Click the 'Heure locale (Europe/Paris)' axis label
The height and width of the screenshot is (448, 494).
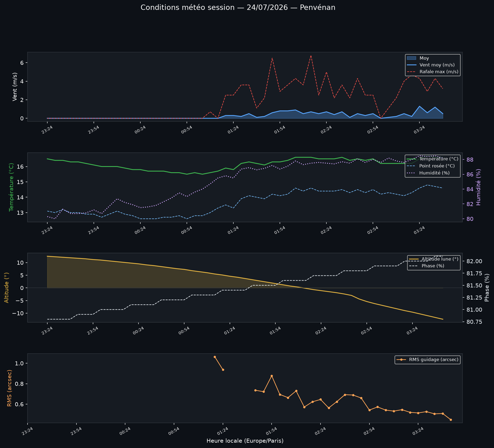click(245, 441)
